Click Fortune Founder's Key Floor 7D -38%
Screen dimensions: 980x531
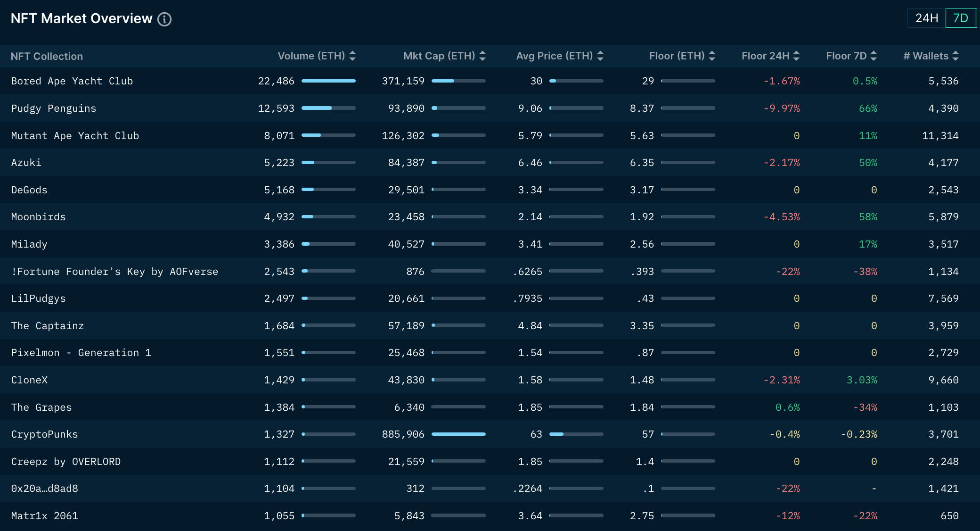tap(865, 272)
